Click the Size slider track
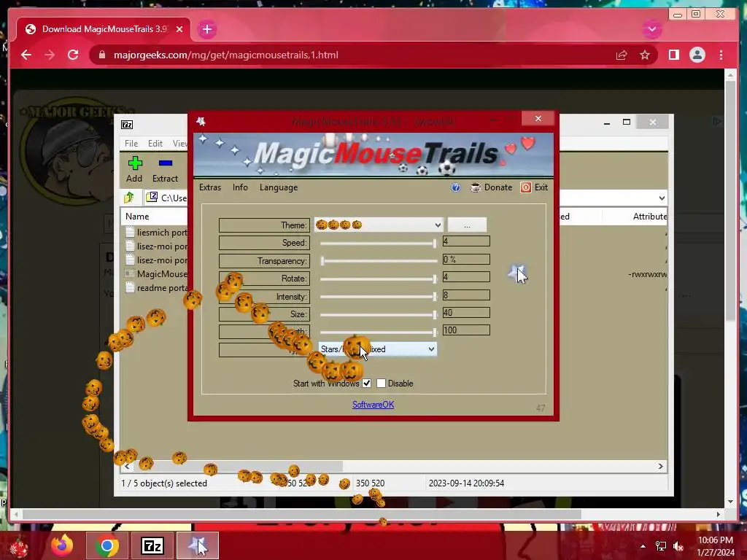Viewport: 747px width, 560px height. [x=379, y=314]
